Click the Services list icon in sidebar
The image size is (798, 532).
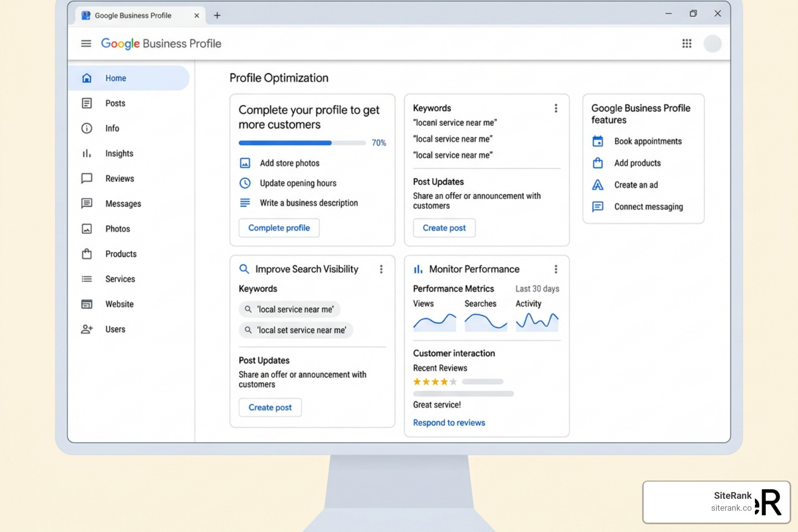87,279
